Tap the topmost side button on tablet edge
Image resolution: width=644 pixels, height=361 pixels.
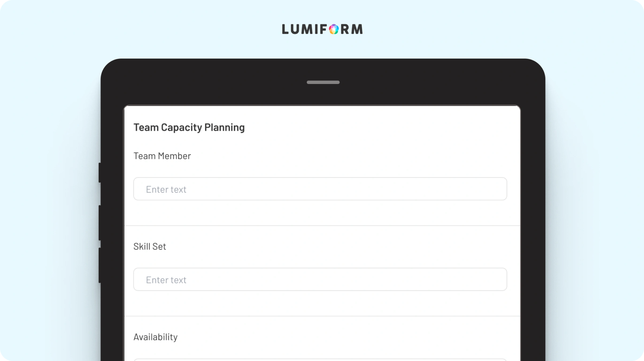[x=100, y=172]
